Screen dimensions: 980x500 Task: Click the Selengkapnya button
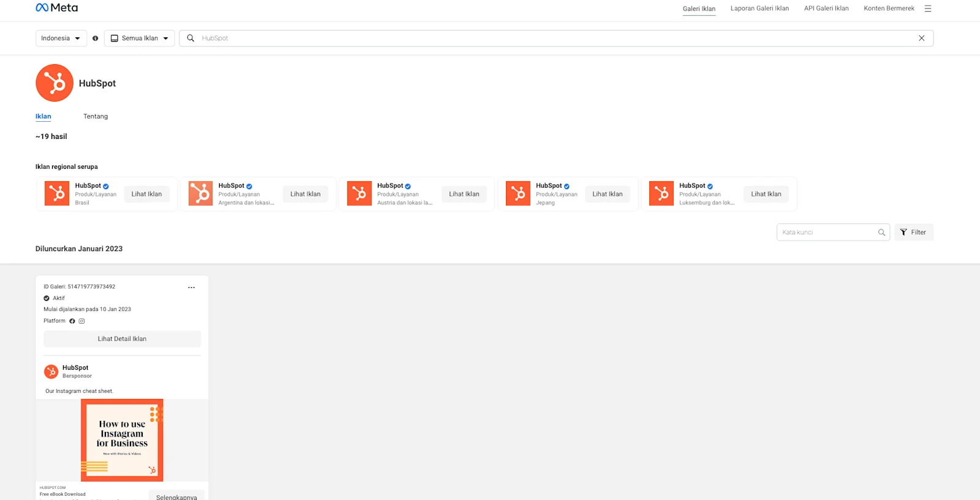click(x=176, y=495)
